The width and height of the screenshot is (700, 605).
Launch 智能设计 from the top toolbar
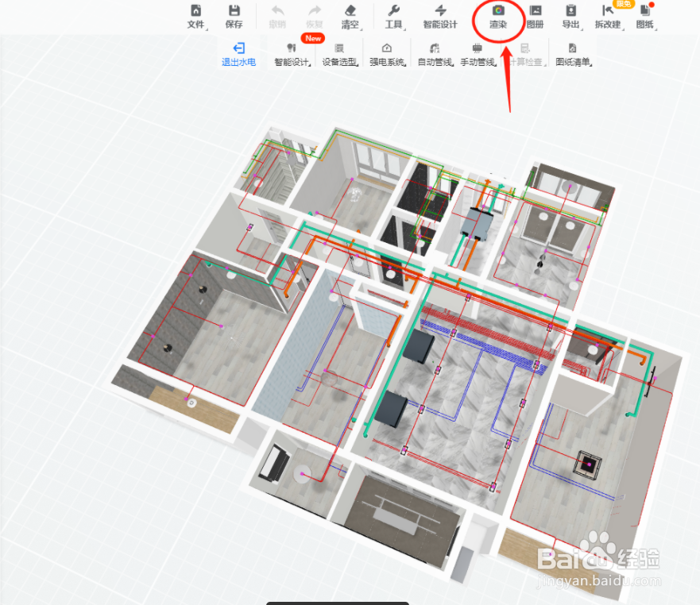440,17
